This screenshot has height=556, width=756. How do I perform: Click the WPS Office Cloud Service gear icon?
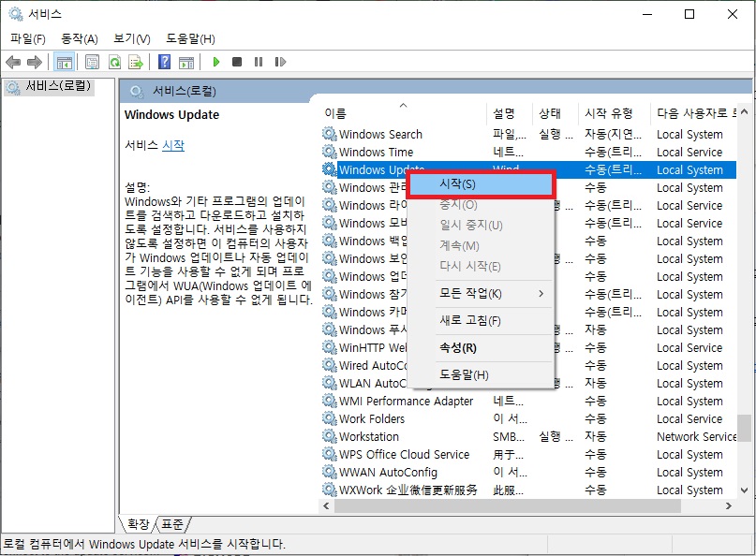(330, 454)
